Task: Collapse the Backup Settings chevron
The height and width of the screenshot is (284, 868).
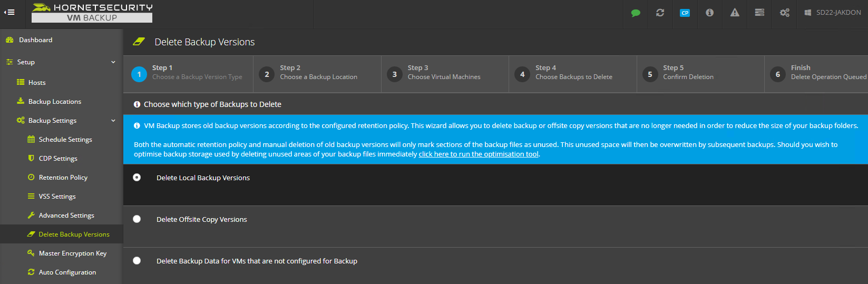Action: [x=113, y=121]
